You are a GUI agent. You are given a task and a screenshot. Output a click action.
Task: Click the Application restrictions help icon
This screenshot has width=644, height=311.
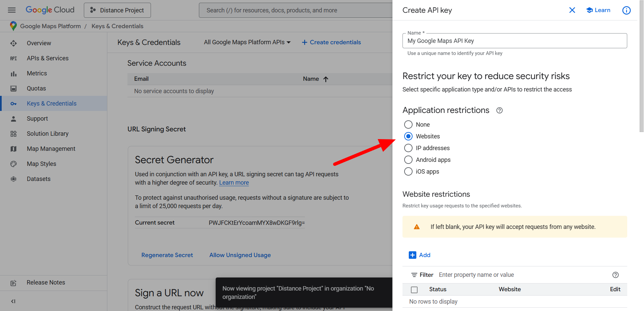pos(499,111)
